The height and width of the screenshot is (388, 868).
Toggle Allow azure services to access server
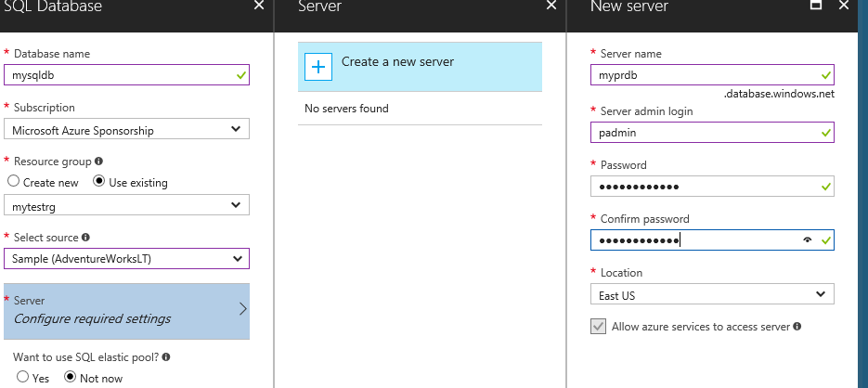598,327
